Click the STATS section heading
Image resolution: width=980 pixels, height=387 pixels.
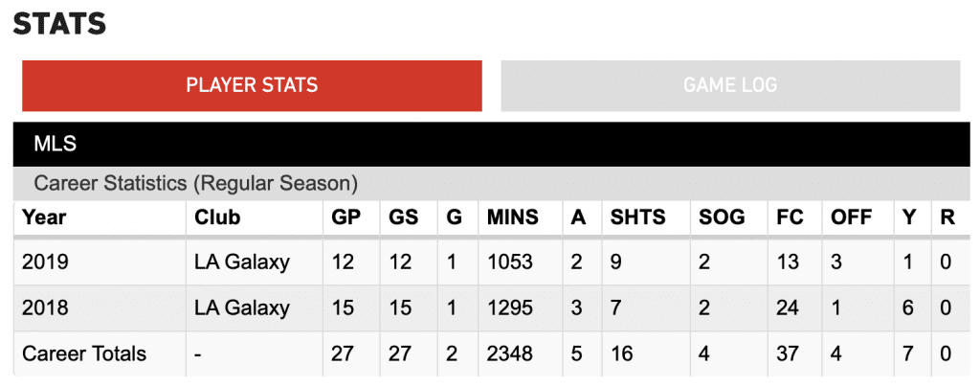point(59,24)
